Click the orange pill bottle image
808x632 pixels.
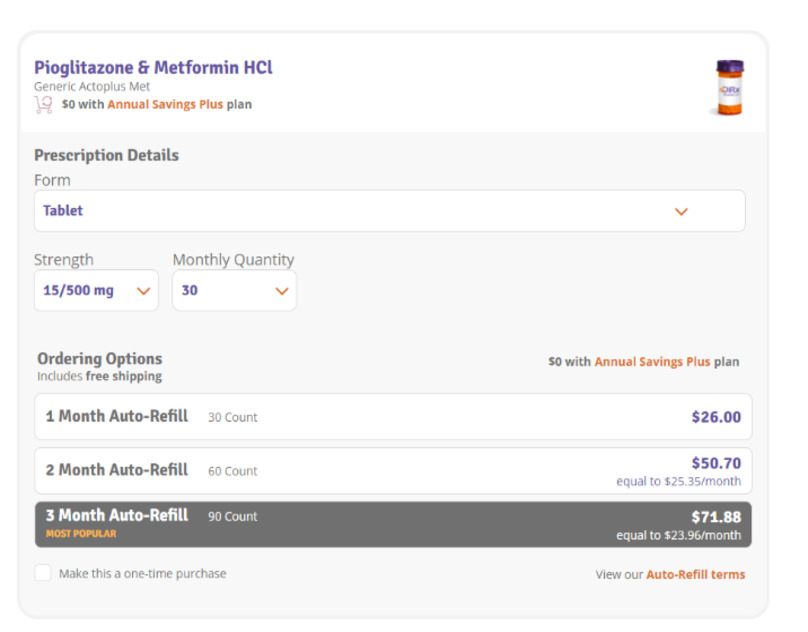729,87
